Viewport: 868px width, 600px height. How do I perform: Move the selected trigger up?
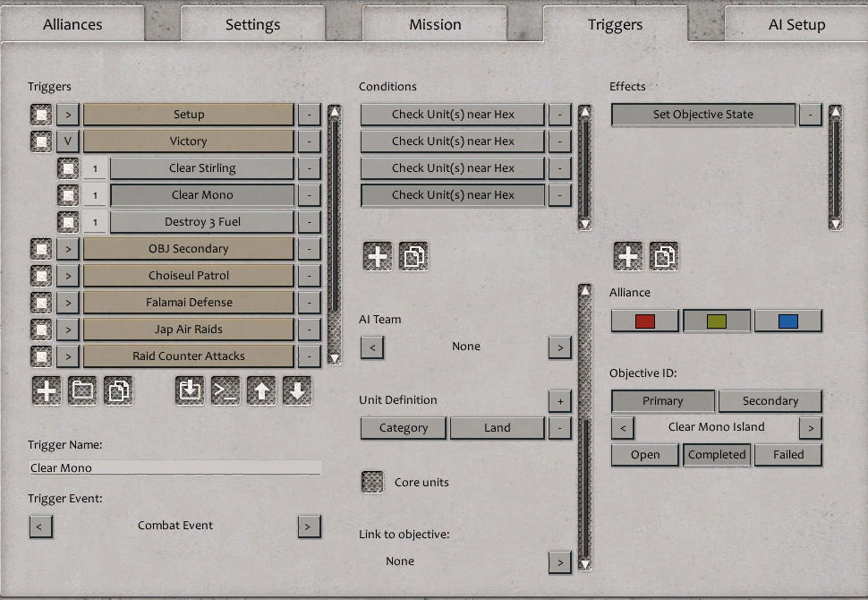click(261, 390)
